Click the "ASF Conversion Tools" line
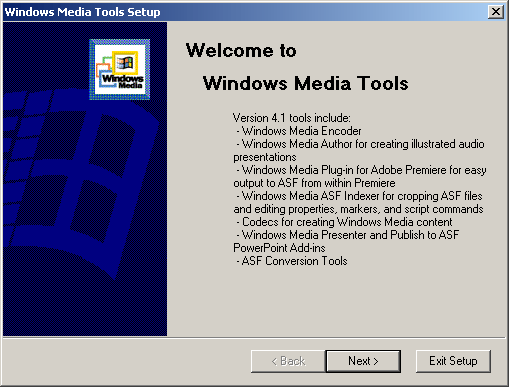The width and height of the screenshot is (509, 387). 292,261
